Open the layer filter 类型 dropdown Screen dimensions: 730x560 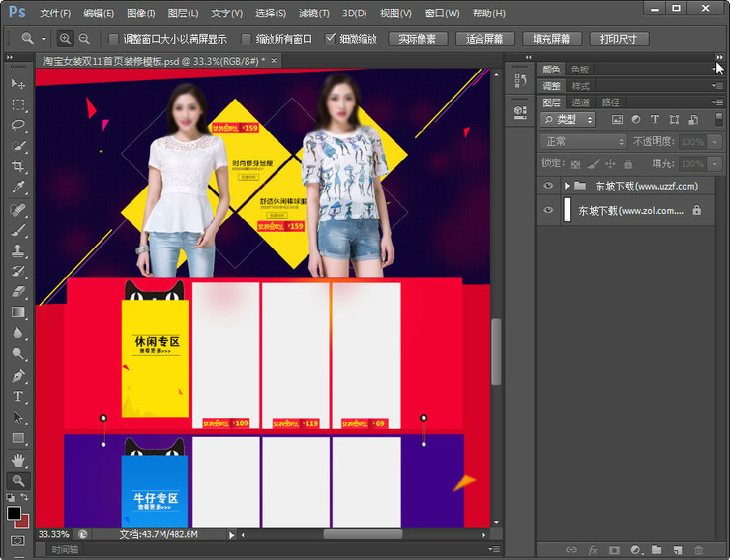pyautogui.click(x=568, y=119)
